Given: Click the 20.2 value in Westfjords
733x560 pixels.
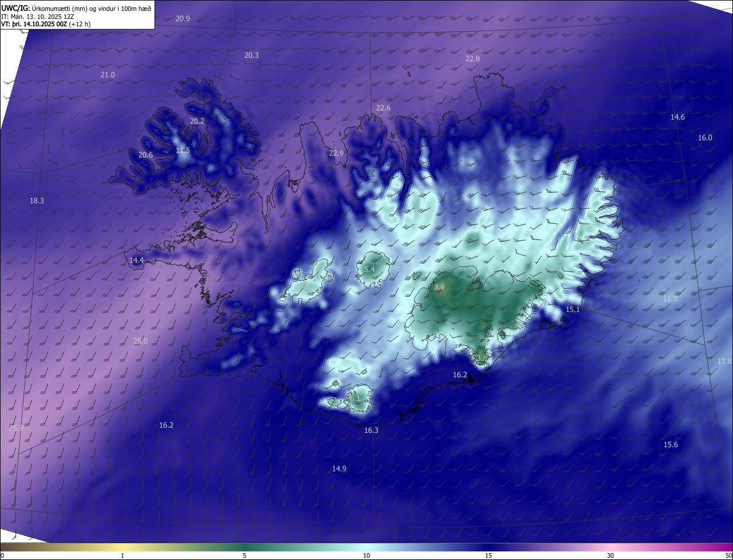Looking at the screenshot, I should pos(197,121).
